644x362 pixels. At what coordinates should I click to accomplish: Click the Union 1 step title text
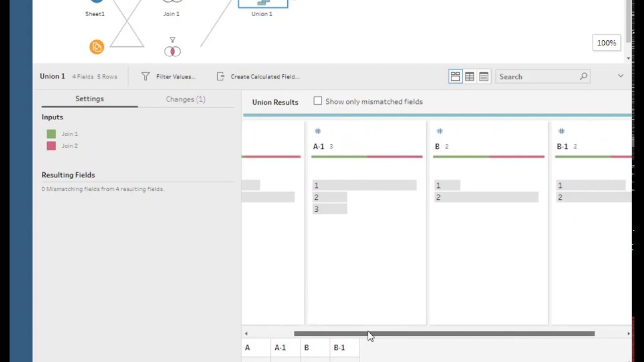(52, 76)
